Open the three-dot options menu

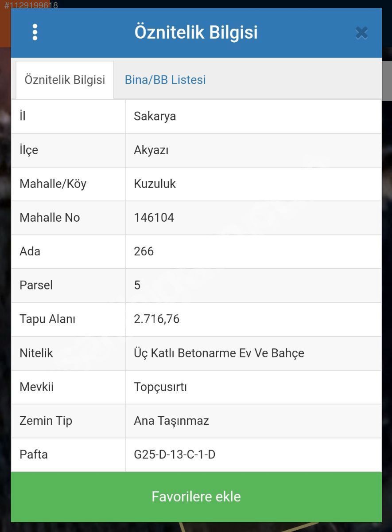[x=35, y=32]
